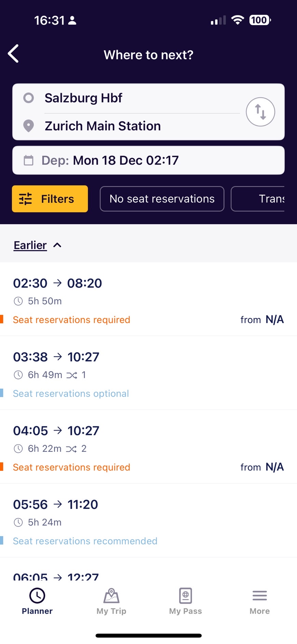Select the 03:38 to 10:27 connection

point(148,373)
